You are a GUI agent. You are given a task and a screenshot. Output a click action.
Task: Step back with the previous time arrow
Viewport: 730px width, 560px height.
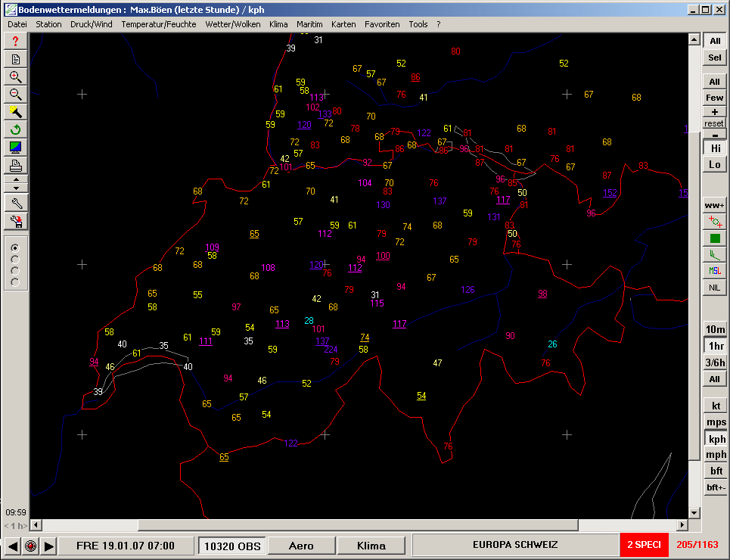coord(13,546)
